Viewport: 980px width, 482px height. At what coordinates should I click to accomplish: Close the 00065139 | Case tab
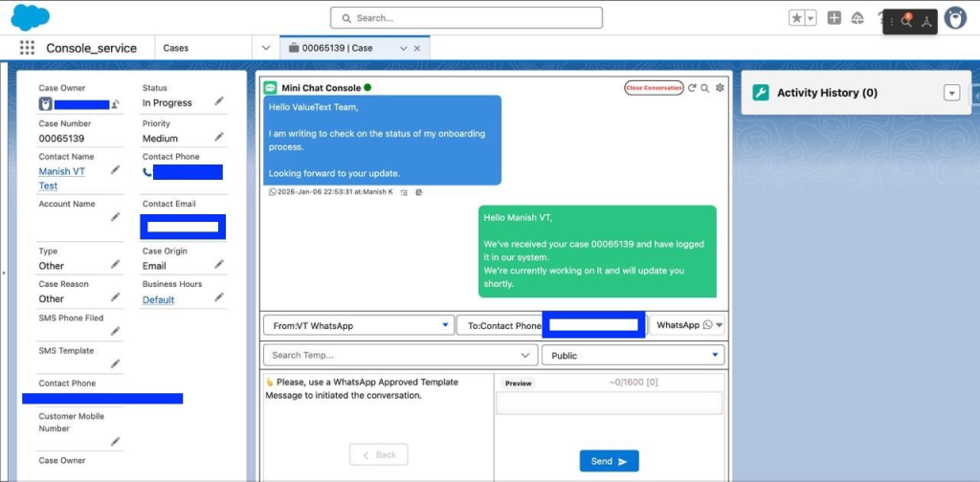tap(417, 48)
